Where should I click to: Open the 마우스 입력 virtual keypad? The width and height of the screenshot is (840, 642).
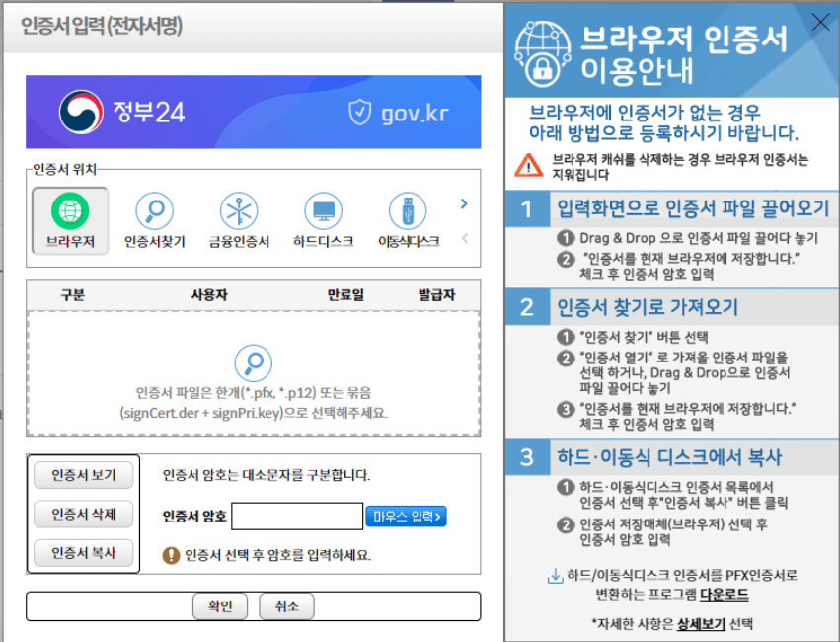pos(406,516)
